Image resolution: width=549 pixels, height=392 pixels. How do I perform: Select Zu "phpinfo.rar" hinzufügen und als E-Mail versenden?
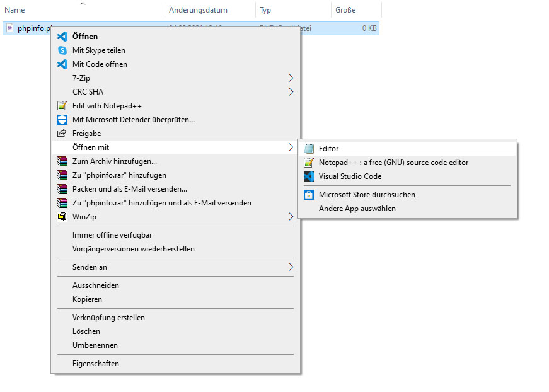(x=175, y=203)
